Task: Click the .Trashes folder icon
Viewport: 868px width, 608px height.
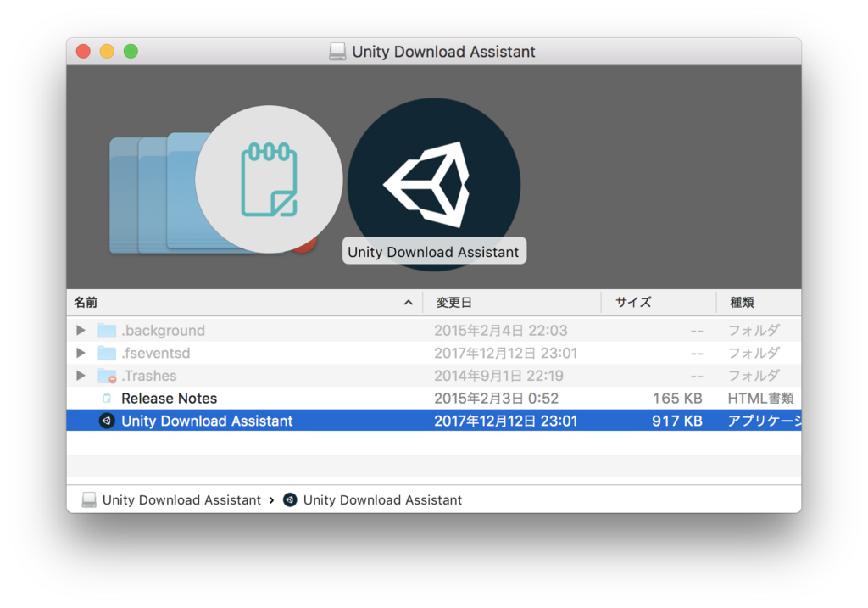Action: [107, 376]
